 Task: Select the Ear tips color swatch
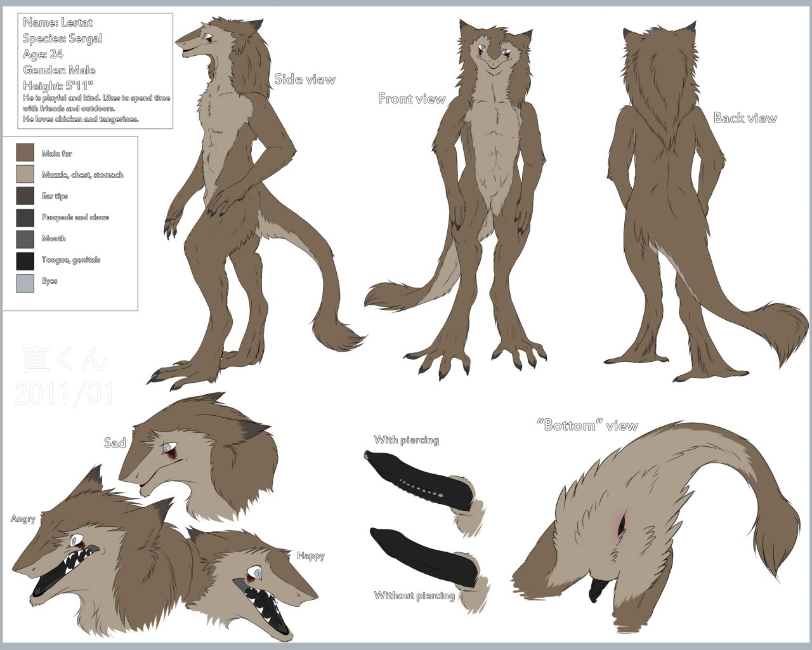[x=25, y=196]
